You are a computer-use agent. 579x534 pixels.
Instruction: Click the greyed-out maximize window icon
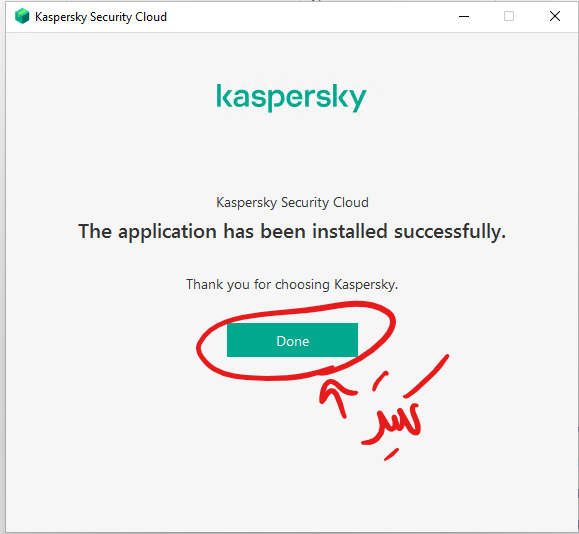[x=509, y=16]
